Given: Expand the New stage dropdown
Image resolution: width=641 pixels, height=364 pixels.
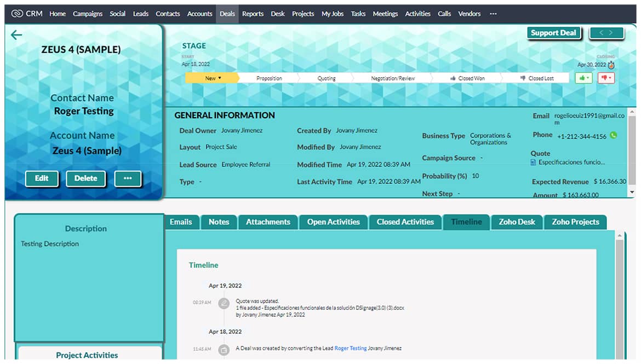Looking at the screenshot, I should tap(213, 78).
